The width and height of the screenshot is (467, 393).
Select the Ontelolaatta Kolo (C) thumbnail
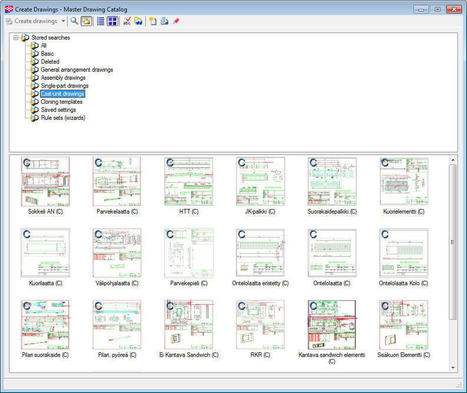point(404,253)
